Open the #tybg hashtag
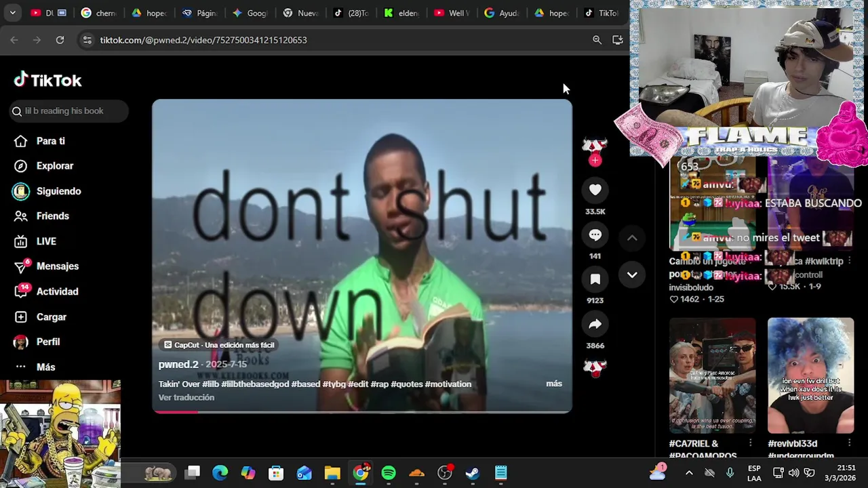This screenshot has height=488, width=868. [x=334, y=384]
